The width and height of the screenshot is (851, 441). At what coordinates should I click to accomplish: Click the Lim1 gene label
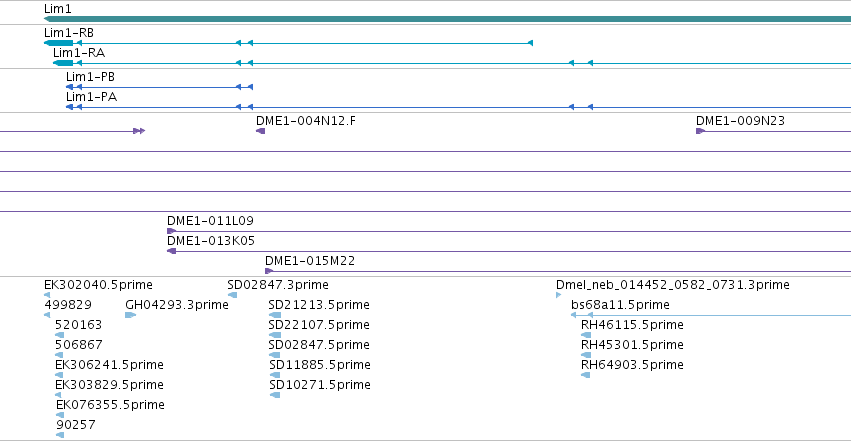(x=58, y=9)
